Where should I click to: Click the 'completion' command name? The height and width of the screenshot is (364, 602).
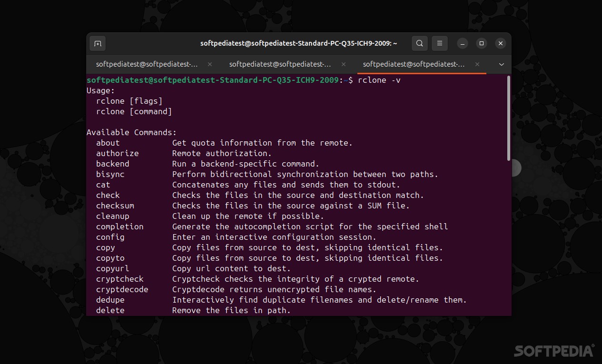pyautogui.click(x=120, y=226)
